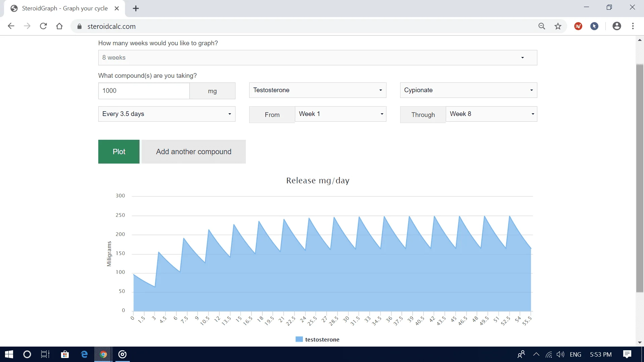644x362 pixels.
Task: Open the Chrome profile avatar icon
Action: click(616, 26)
